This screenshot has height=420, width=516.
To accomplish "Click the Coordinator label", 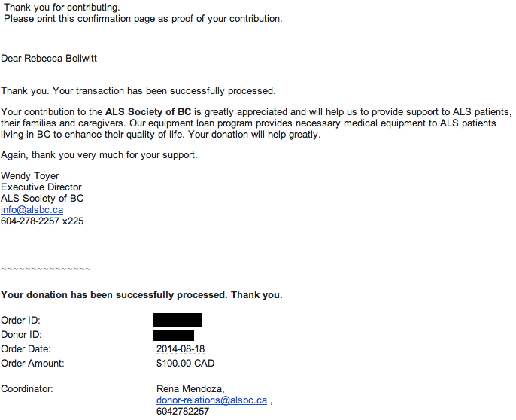I will (x=27, y=389).
